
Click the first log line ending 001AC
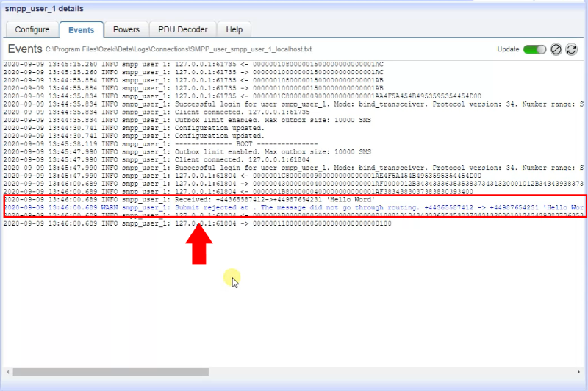pyautogui.click(x=193, y=65)
